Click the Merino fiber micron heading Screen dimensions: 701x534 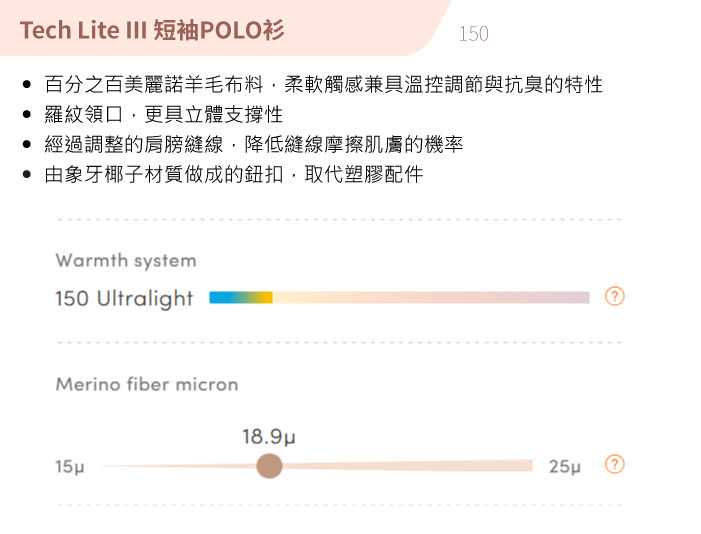tap(147, 384)
